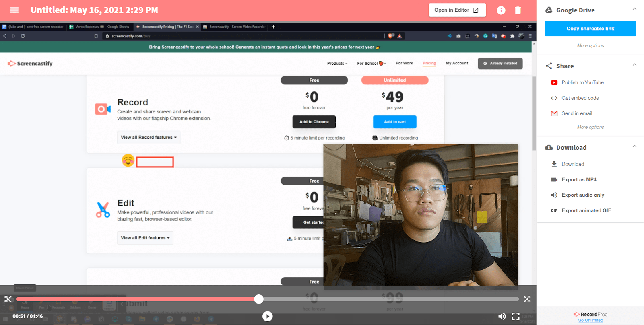Choose Export audio only
Image resolution: width=644 pixels, height=325 pixels.
(x=583, y=195)
